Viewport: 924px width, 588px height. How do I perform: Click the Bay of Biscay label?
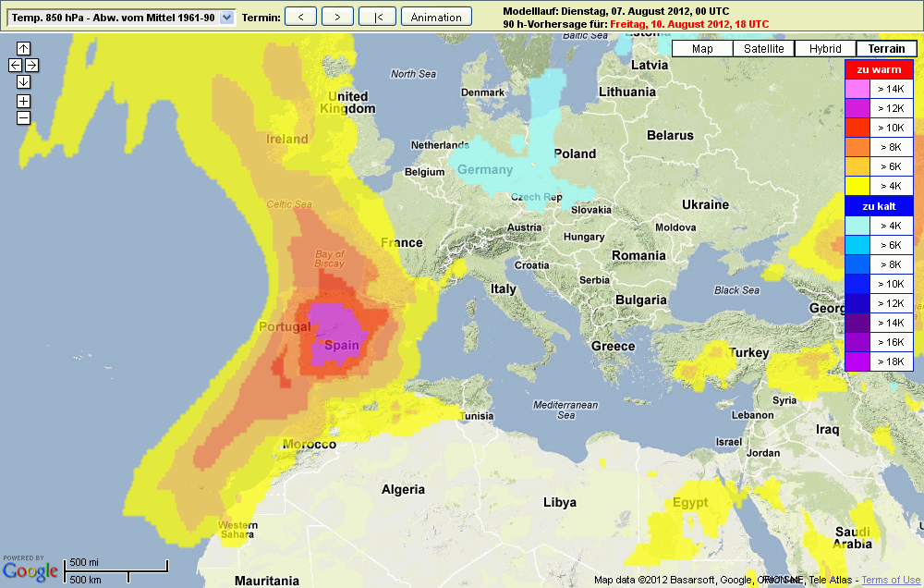(330, 259)
